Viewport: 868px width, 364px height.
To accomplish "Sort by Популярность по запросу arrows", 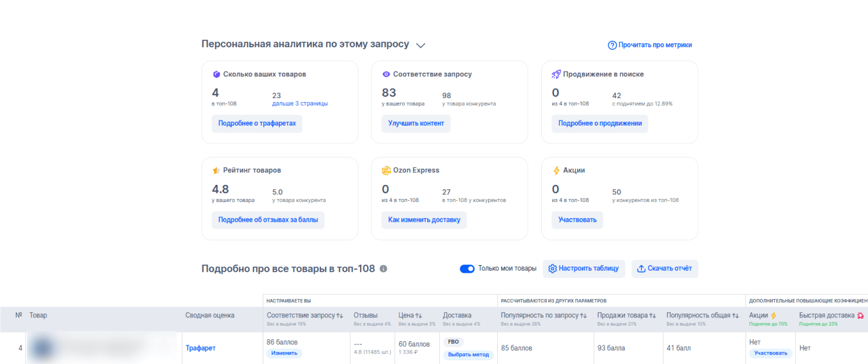I will pyautogui.click(x=583, y=316).
